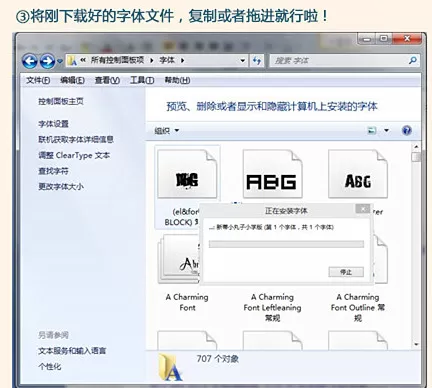Open view options dropdown arrow
This screenshot has height=388, width=432.
tap(386, 131)
